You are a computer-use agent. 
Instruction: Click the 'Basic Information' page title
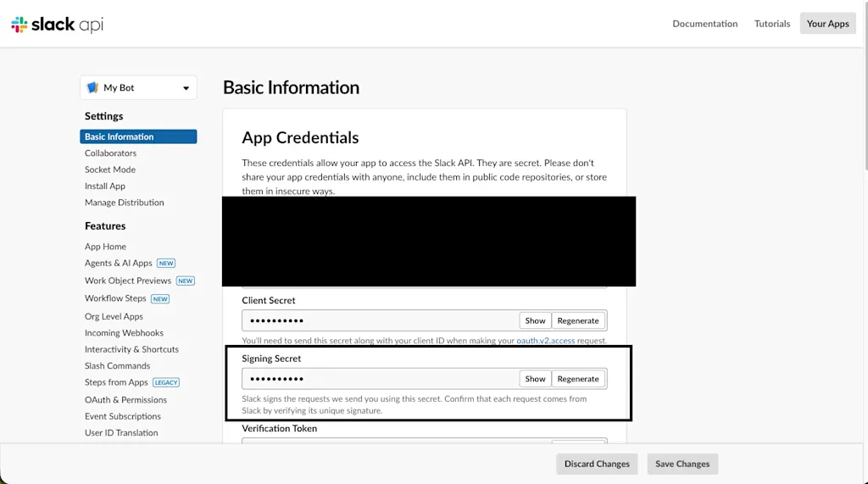292,87
